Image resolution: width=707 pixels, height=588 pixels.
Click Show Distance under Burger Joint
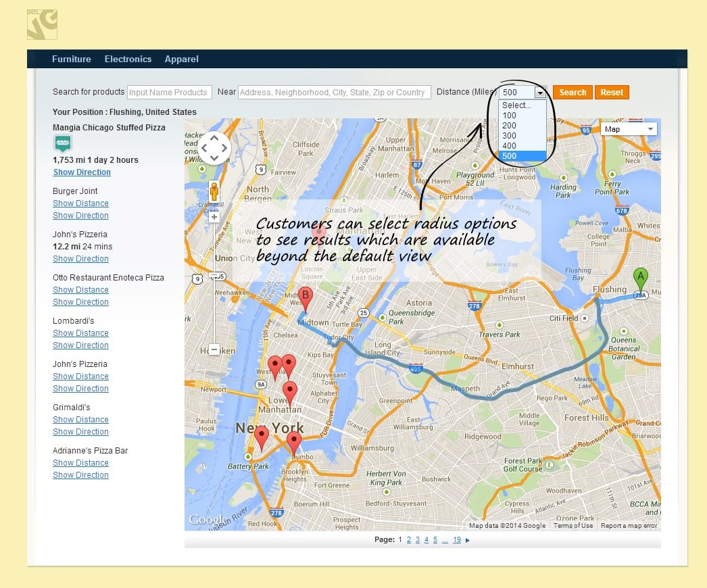80,203
